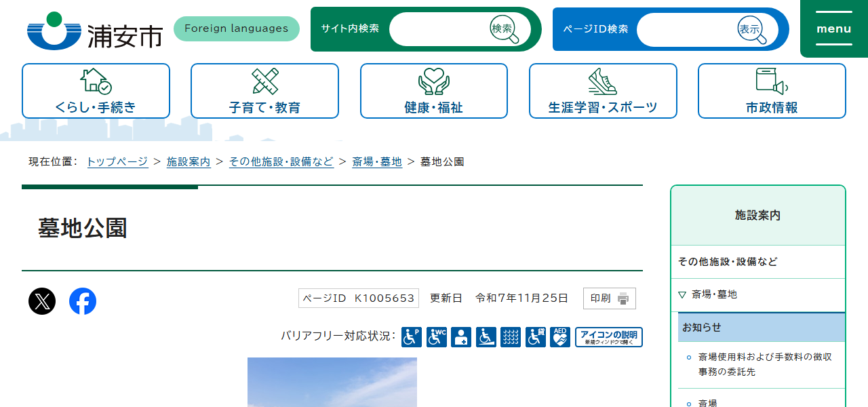Expand the 斎場・墓地 sidebar section
The width and height of the screenshot is (868, 407).
pyautogui.click(x=758, y=294)
